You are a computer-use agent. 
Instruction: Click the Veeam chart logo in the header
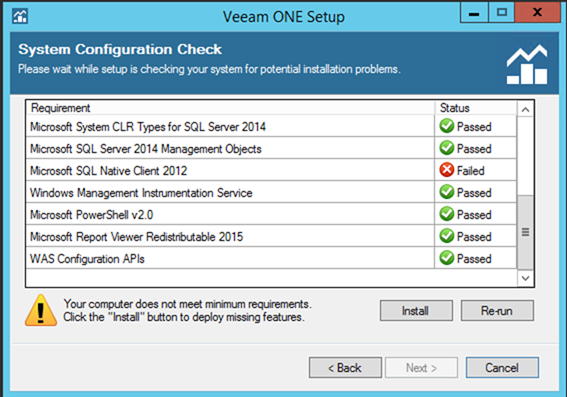(x=527, y=64)
